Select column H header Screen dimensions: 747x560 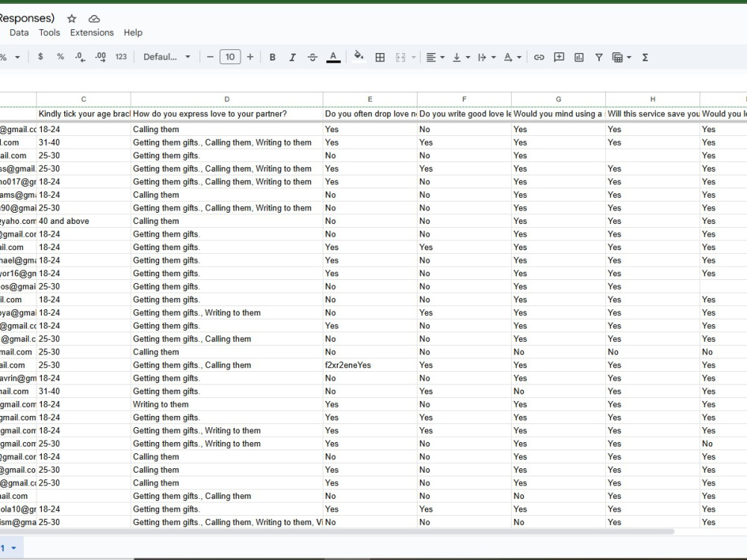[x=653, y=99]
